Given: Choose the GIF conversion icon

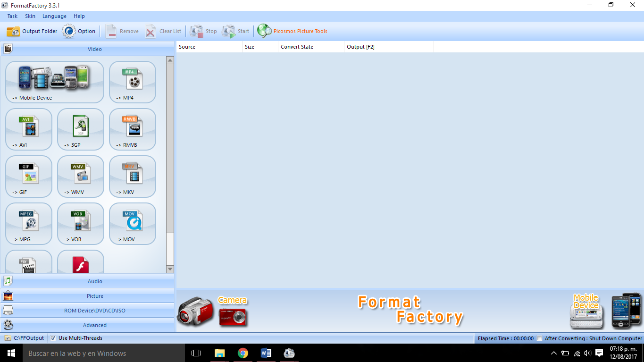Looking at the screenshot, I should [x=29, y=177].
